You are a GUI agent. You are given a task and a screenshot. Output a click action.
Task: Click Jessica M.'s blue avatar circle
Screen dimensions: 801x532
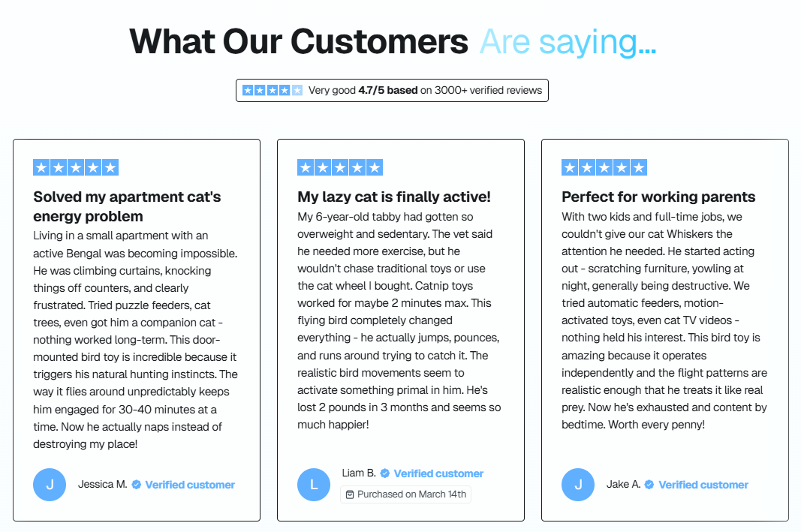50,485
